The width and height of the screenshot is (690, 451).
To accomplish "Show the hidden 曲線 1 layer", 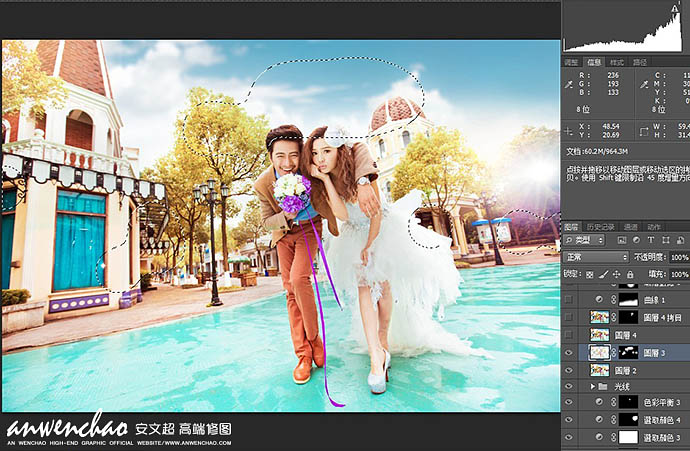I will 569,299.
